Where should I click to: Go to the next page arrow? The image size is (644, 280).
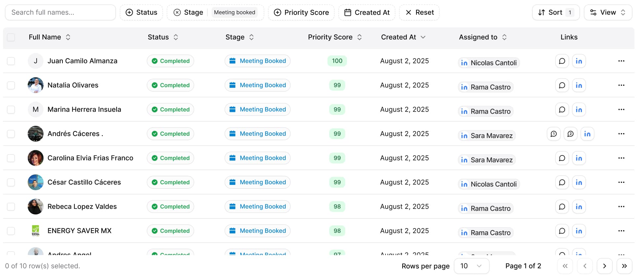pos(604,266)
